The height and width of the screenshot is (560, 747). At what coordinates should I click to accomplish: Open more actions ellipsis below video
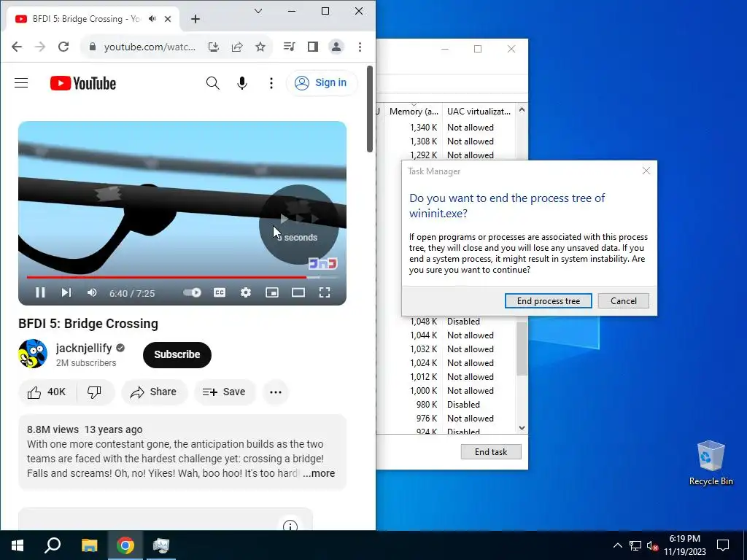pyautogui.click(x=276, y=392)
